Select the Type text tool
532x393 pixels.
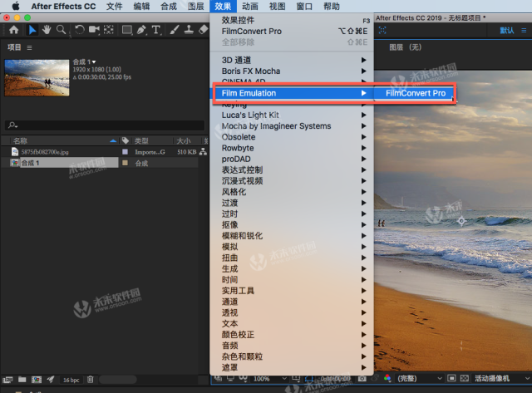155,30
